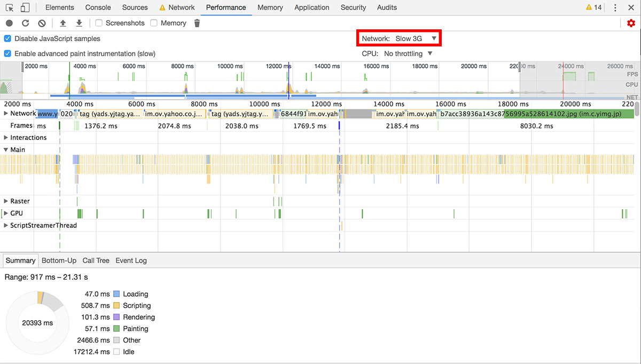The width and height of the screenshot is (641, 364).
Task: Click the im.ov.yahoo.co.j... network request
Action: (x=174, y=114)
